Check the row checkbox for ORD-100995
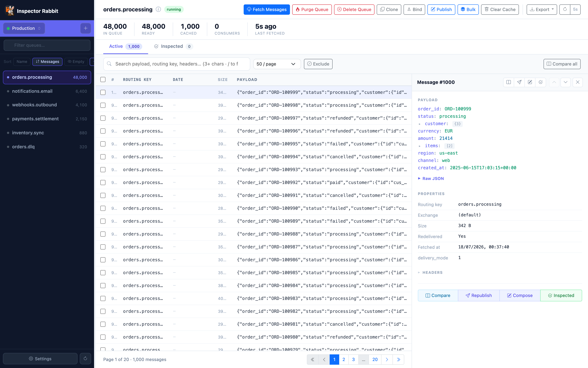This screenshot has height=368, width=588. (x=103, y=144)
